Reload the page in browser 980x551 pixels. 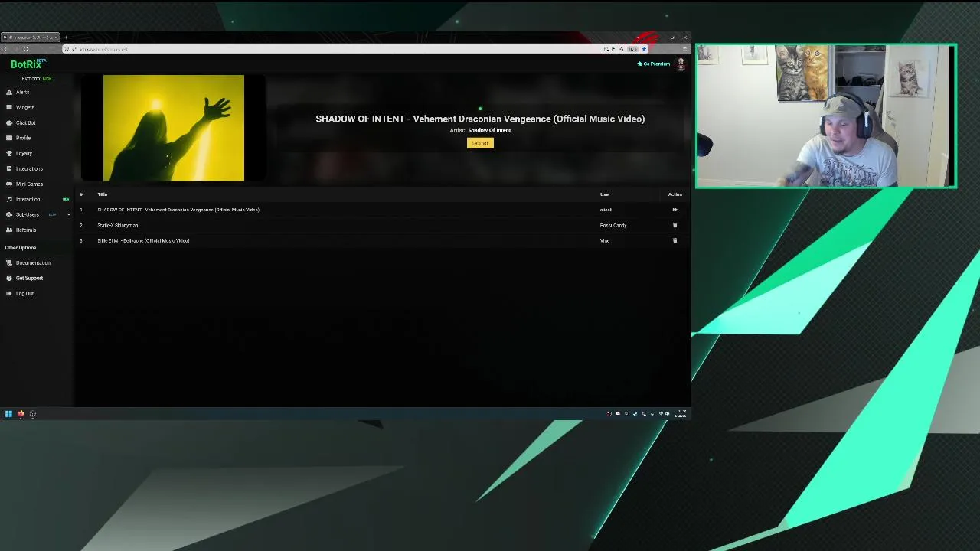pyautogui.click(x=25, y=49)
